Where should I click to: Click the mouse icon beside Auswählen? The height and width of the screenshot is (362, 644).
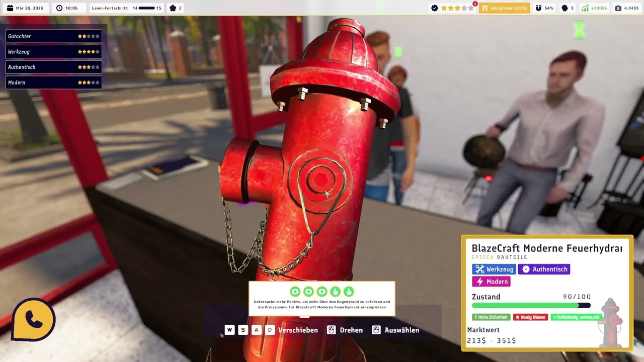click(x=376, y=330)
